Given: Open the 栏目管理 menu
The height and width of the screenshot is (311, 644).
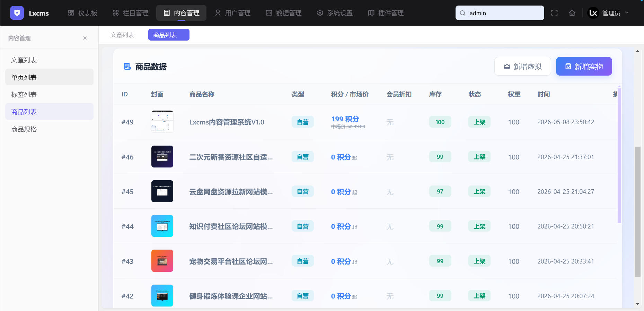Looking at the screenshot, I should (x=130, y=13).
